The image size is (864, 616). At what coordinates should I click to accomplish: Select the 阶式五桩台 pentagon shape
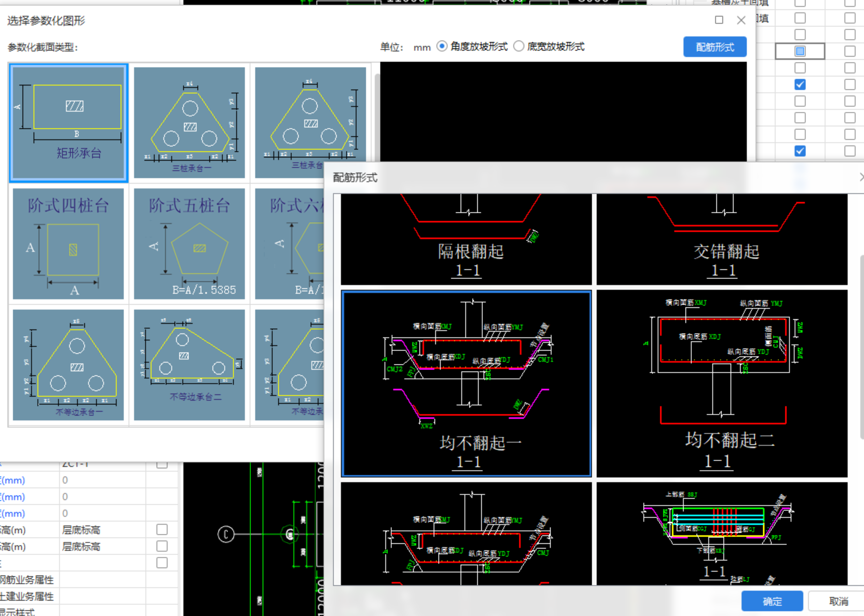(189, 244)
